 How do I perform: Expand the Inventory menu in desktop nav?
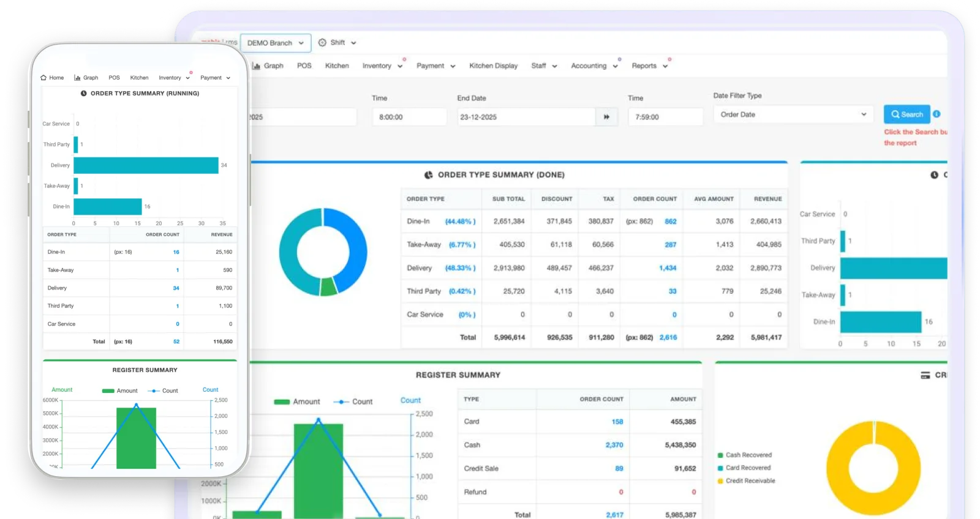(x=382, y=66)
